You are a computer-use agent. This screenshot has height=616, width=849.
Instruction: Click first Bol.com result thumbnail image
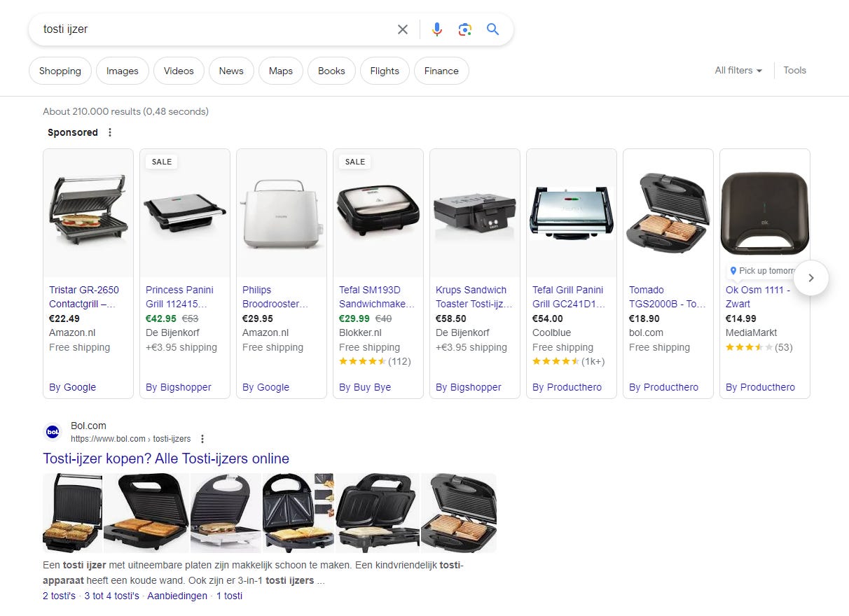[x=72, y=513]
